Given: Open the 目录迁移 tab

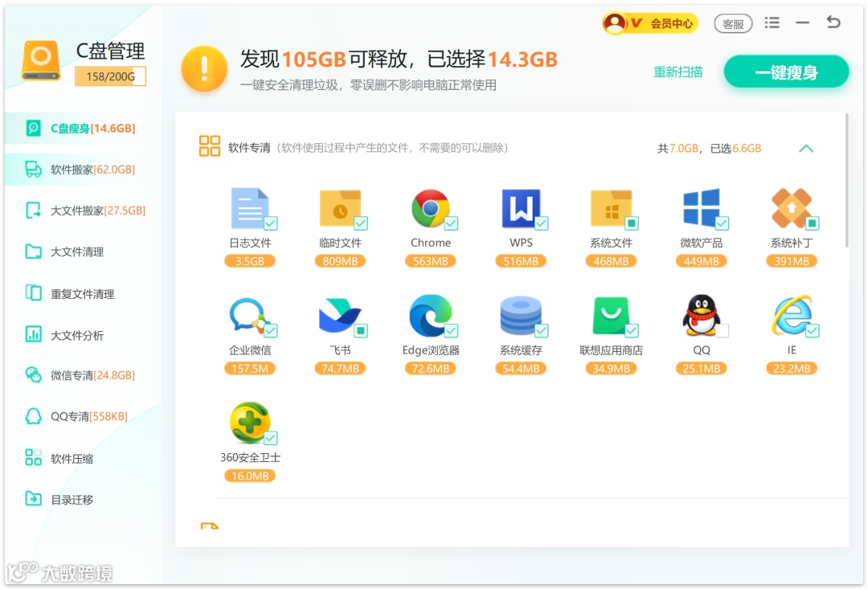Looking at the screenshot, I should coord(83,499).
